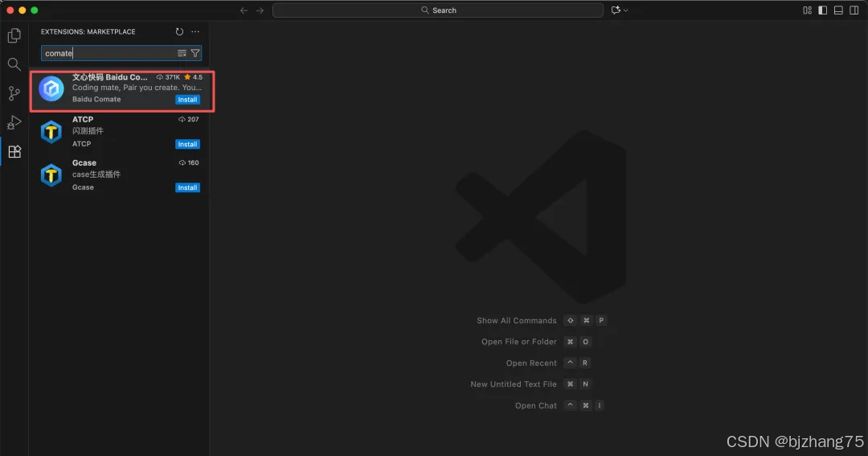
Task: Click the 160 install count for Gcase
Action: (x=189, y=163)
